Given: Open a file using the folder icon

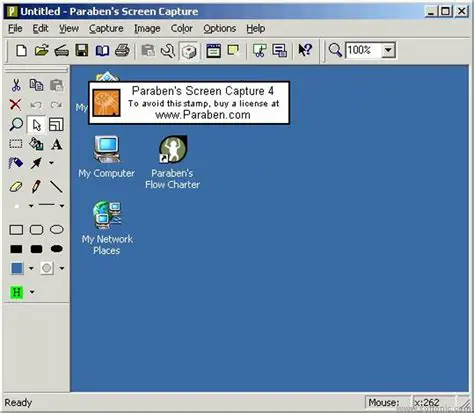Looking at the screenshot, I should click(42, 51).
